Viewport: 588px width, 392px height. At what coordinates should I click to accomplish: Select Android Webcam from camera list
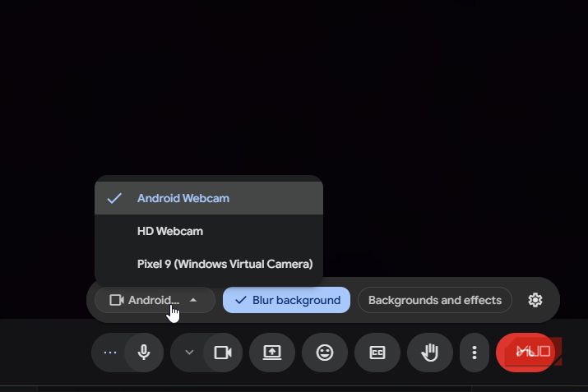(x=209, y=198)
